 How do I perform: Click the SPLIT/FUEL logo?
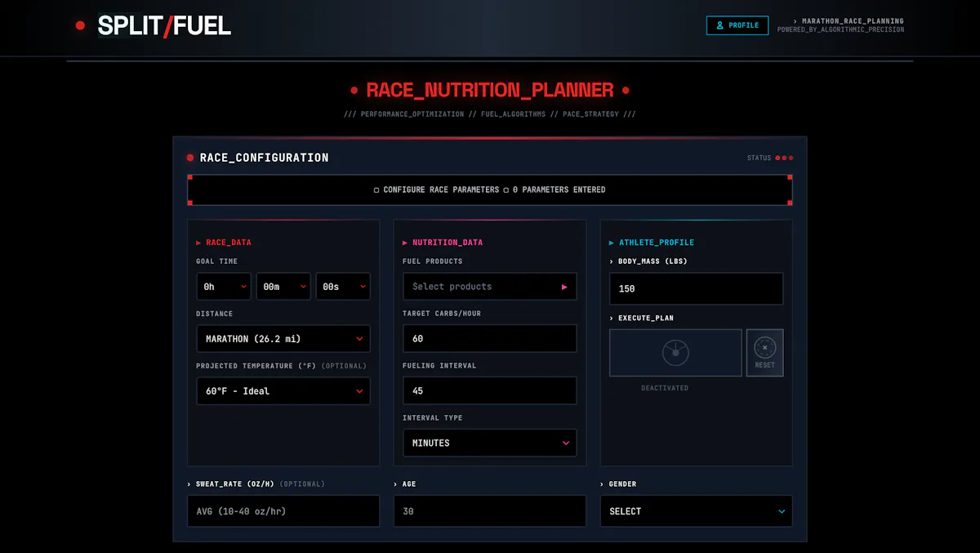164,26
